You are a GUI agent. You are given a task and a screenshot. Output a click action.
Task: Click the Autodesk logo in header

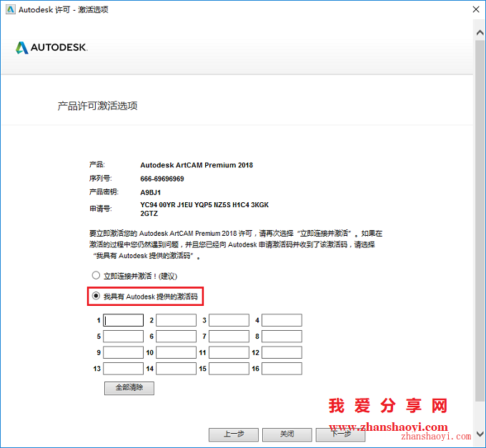(51, 48)
